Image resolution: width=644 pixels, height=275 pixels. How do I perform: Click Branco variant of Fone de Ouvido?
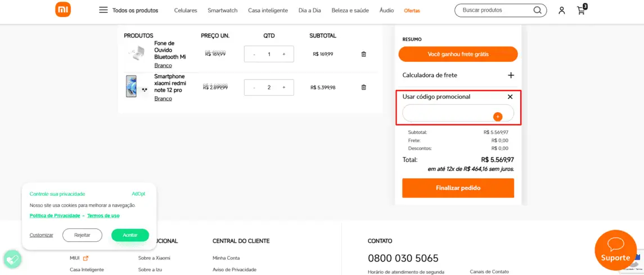coord(163,65)
